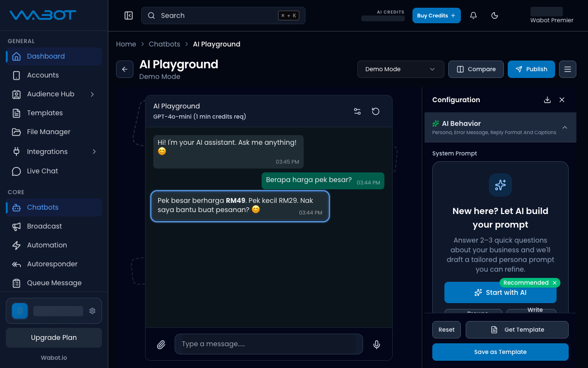The image size is (588, 368).
Task: Open Live Chat
Action: point(54,171)
